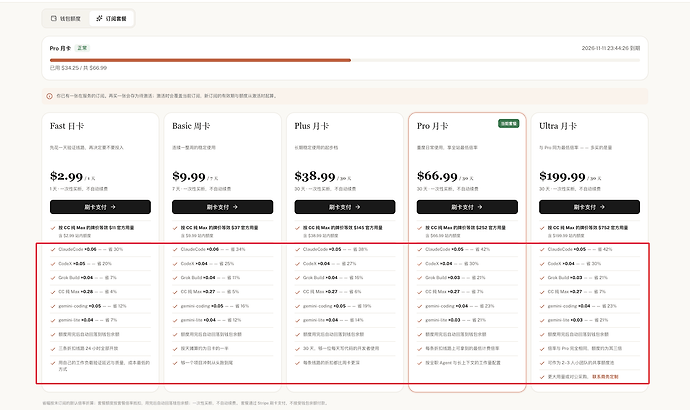Click the Fast 日卡 plan title

[x=67, y=126]
